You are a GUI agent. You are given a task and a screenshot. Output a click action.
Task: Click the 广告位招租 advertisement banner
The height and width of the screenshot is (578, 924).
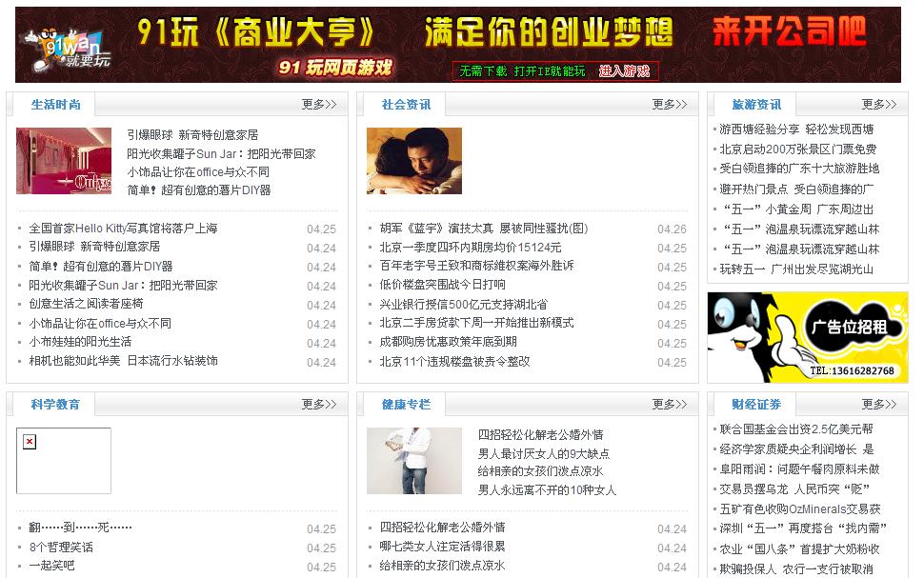(808, 337)
